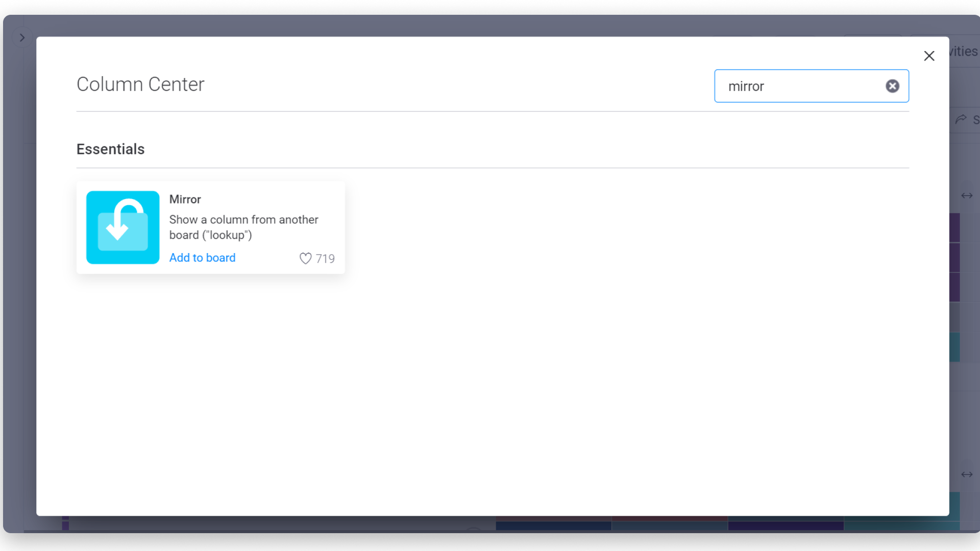The height and width of the screenshot is (551, 980).
Task: Click the Mirror column description text
Action: pyautogui.click(x=243, y=227)
